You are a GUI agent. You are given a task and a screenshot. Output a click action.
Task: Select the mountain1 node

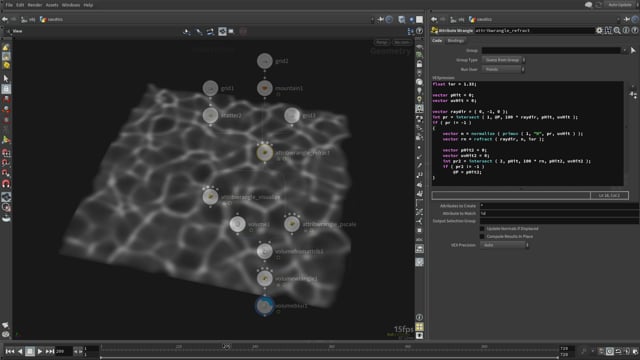point(264,88)
